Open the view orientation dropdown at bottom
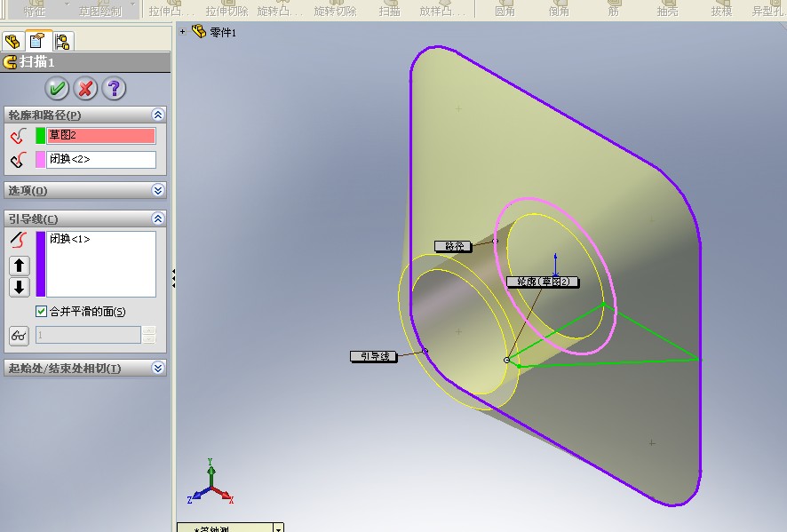The width and height of the screenshot is (787, 532). (279, 528)
